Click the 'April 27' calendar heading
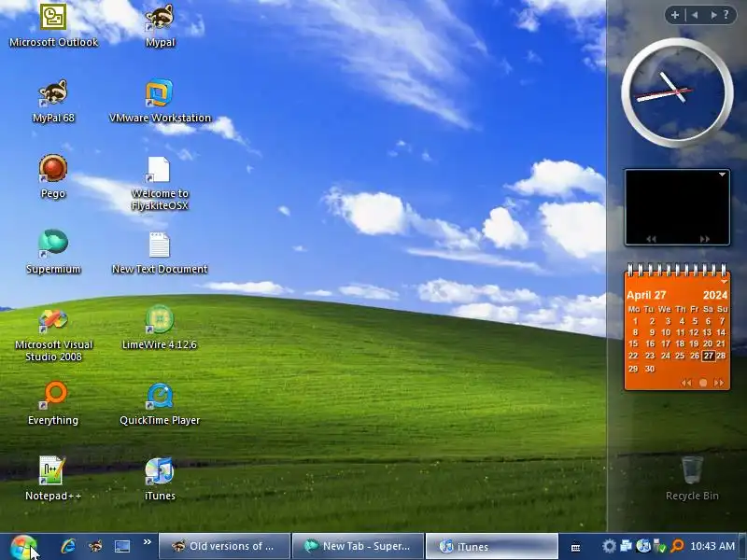Viewport: 747px width, 560px height. (x=646, y=295)
